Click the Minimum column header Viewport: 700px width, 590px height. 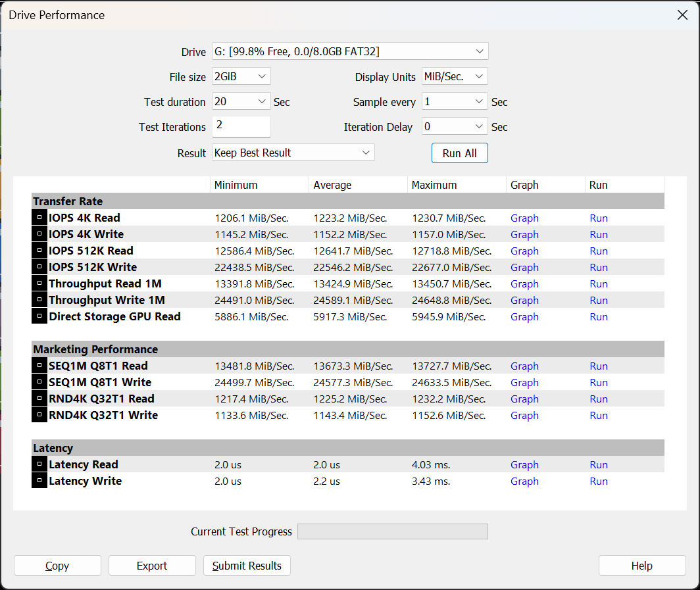coord(259,185)
